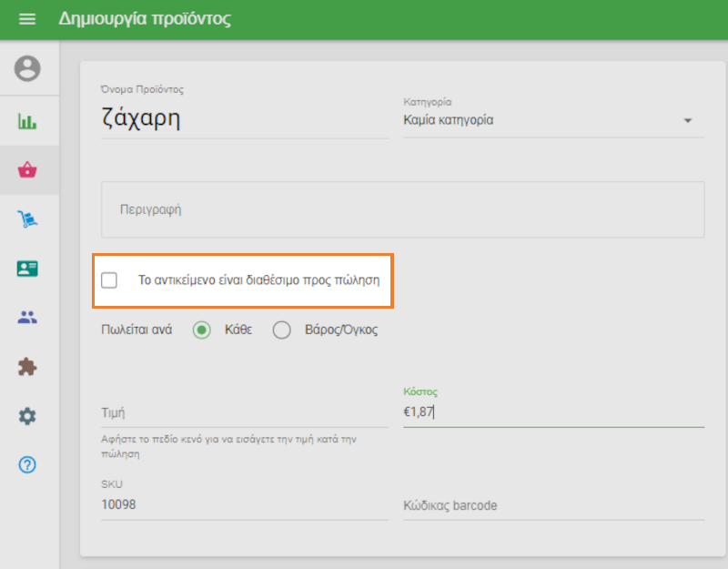Screen dimensions: 728x569
Task: Enable 'Το αντικείμενο είναι διαθέσιμο προς πώληση' checkbox
Action: pyautogui.click(x=109, y=280)
